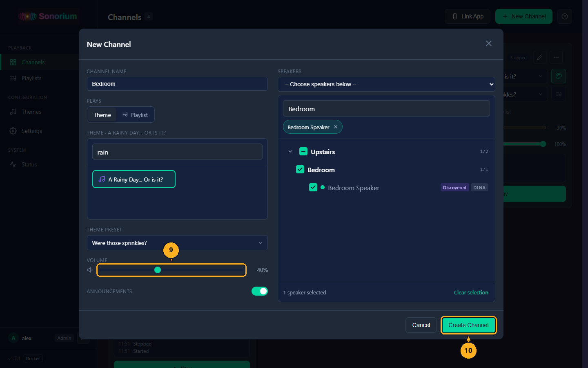Toggle the Upstairs group checkbox

pos(303,151)
